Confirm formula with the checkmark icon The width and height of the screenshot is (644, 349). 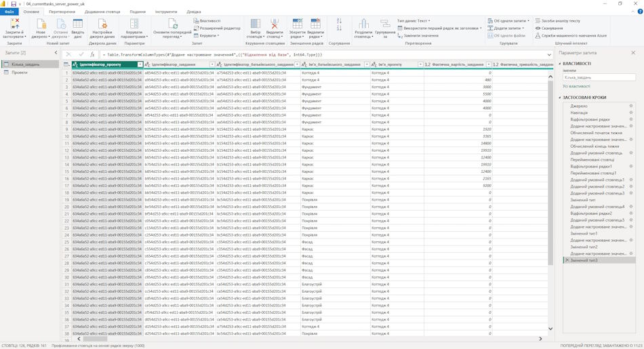click(81, 54)
